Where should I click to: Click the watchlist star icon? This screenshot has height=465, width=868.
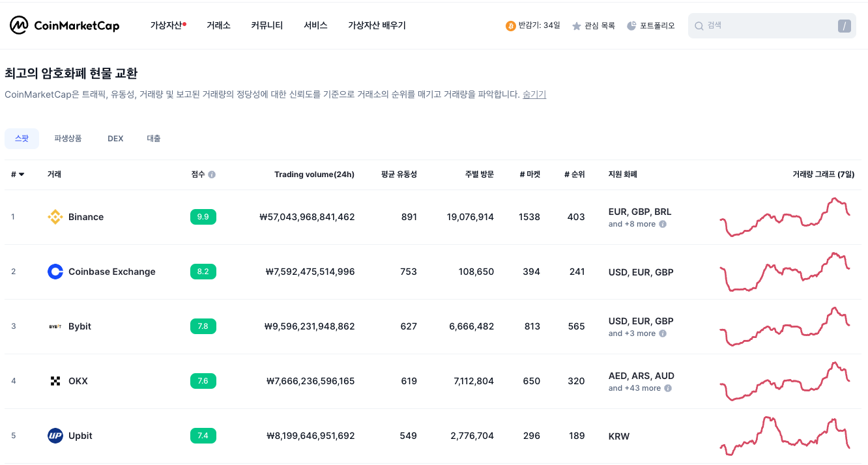point(577,26)
